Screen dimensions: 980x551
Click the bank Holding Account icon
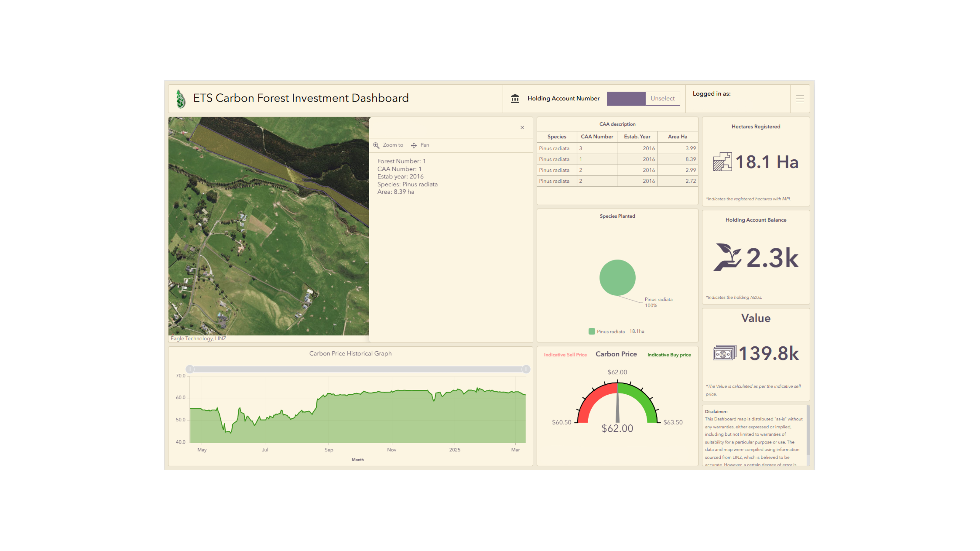tap(515, 98)
